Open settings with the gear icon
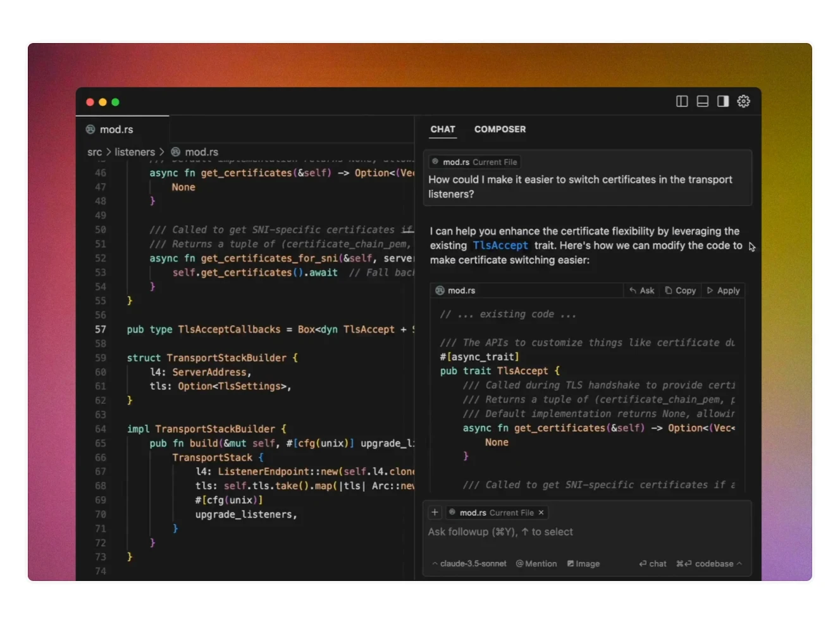This screenshot has height=624, width=840. coord(743,101)
